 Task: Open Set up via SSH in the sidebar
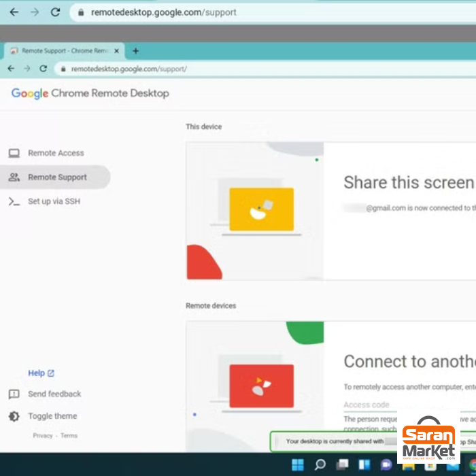click(x=54, y=201)
